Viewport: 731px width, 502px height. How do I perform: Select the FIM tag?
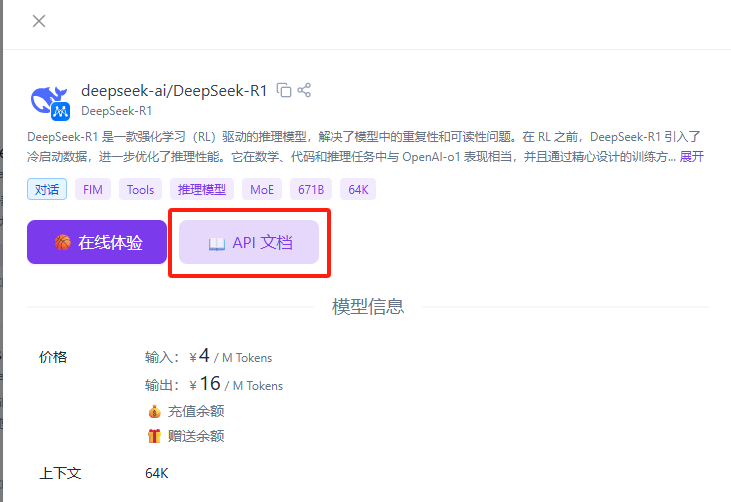click(x=93, y=189)
